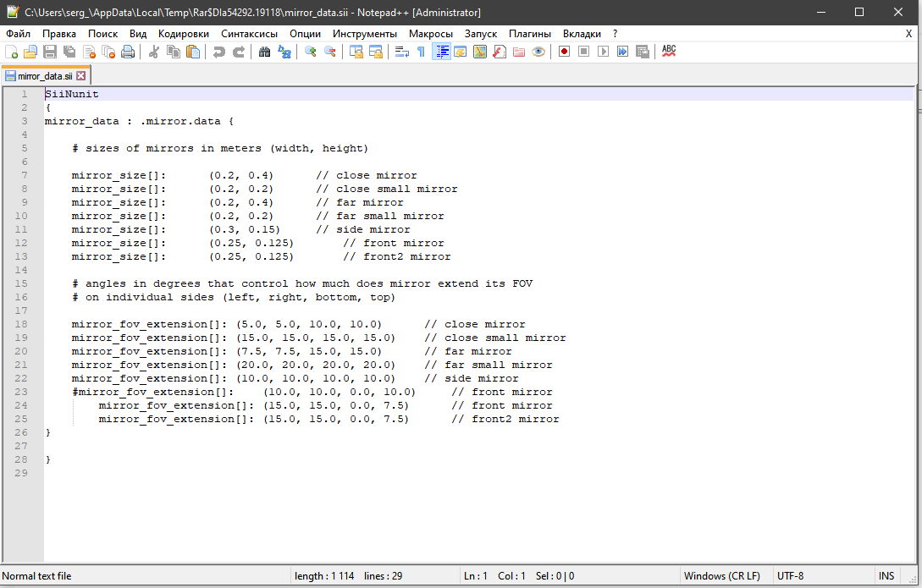Open the Вкладки menu
The image size is (922, 588).
[582, 34]
